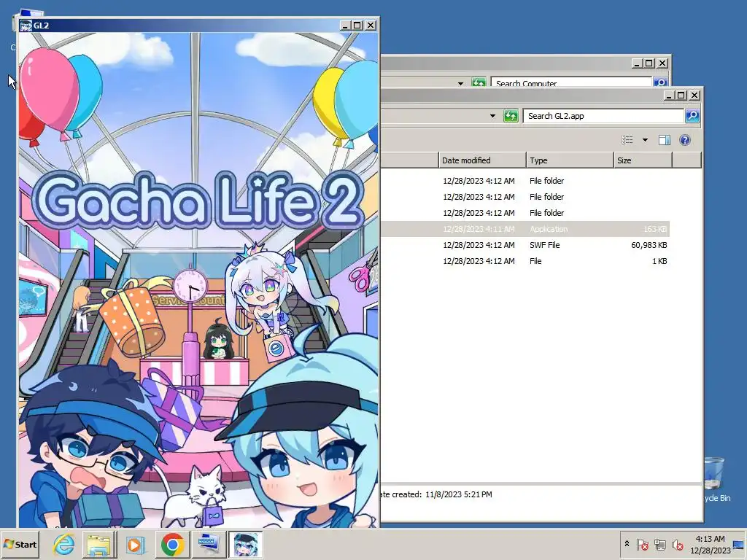
Task: Click the help question mark icon
Action: click(x=684, y=139)
